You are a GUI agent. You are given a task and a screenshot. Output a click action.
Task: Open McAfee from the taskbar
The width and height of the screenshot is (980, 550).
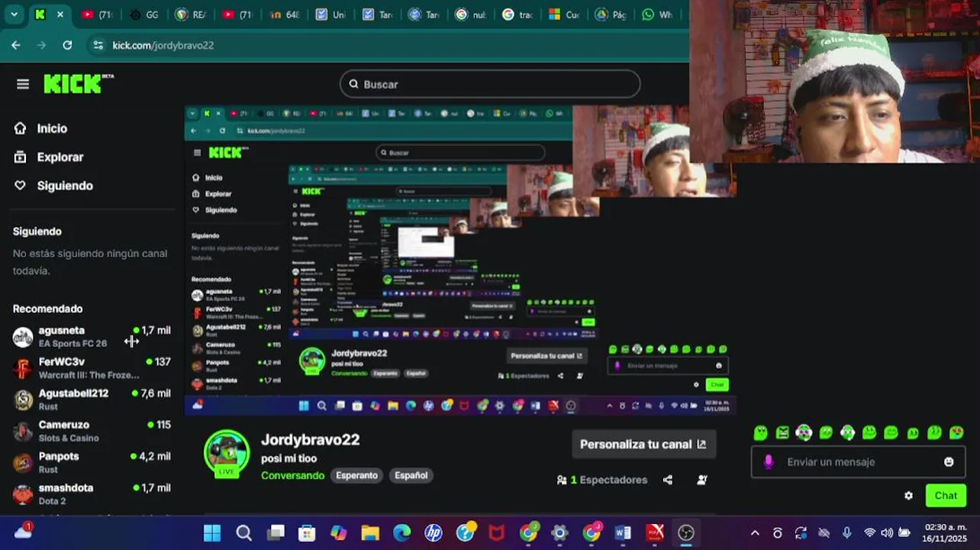pyautogui.click(x=497, y=532)
